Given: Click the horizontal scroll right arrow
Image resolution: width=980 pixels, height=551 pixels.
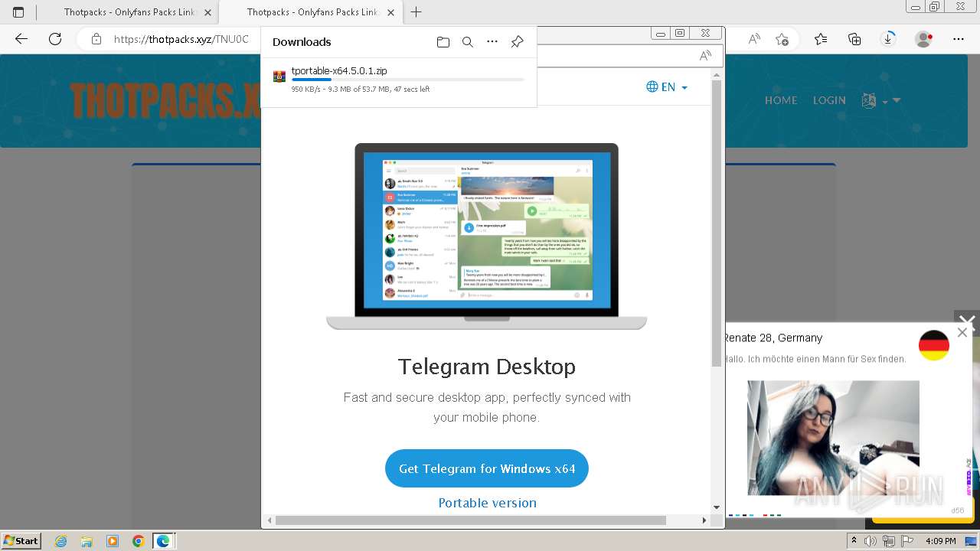Looking at the screenshot, I should click(704, 520).
